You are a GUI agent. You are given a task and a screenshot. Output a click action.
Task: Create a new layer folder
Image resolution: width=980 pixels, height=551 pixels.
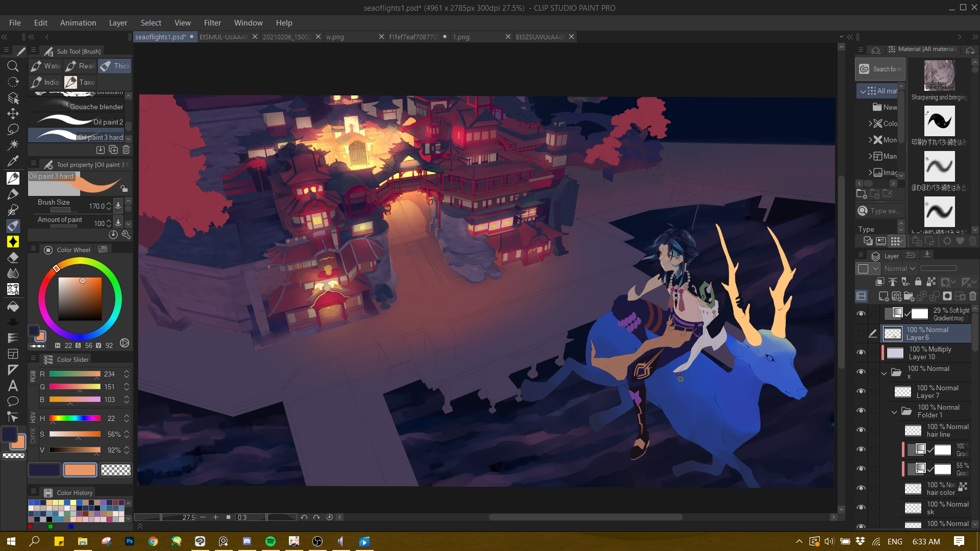[x=909, y=296]
